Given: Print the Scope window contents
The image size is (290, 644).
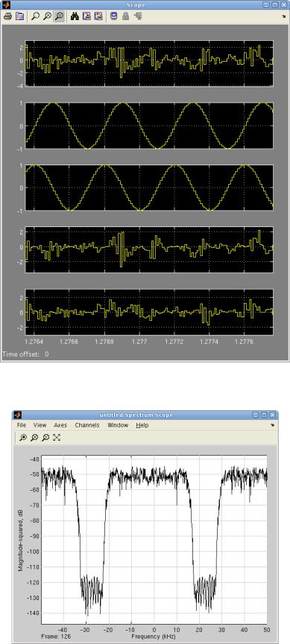Looking at the screenshot, I should point(7,16).
